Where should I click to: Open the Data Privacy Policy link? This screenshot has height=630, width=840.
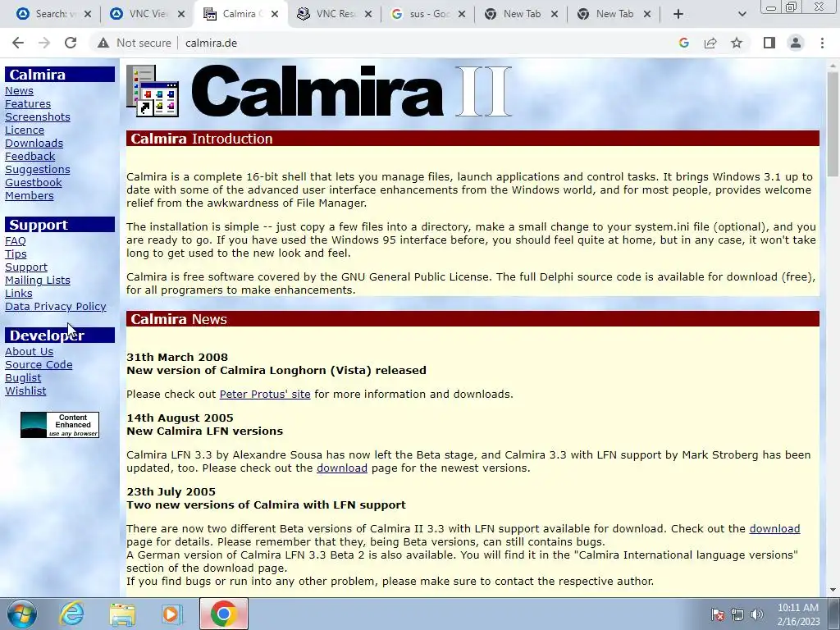(56, 307)
